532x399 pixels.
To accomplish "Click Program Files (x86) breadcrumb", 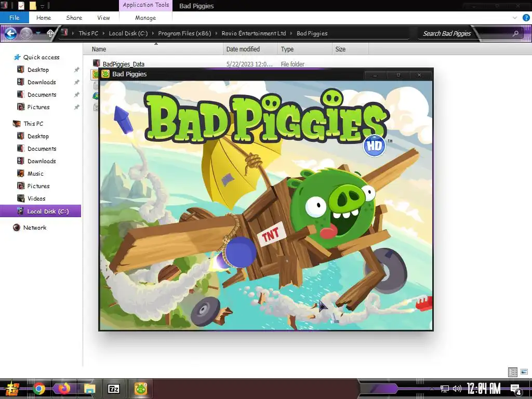I will pyautogui.click(x=184, y=33).
